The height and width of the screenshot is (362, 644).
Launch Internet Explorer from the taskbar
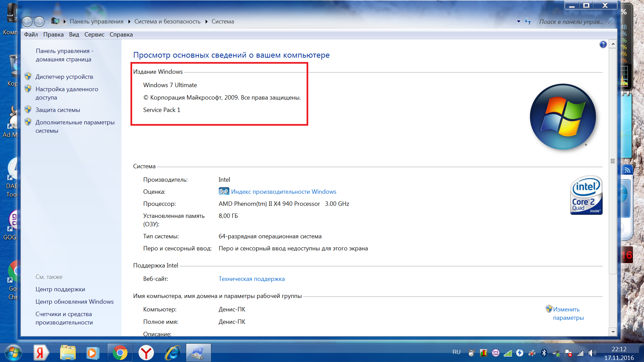pyautogui.click(x=173, y=353)
